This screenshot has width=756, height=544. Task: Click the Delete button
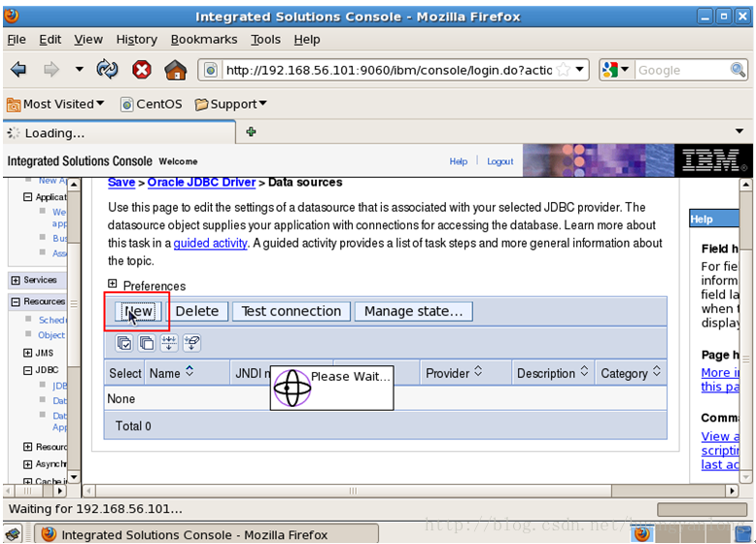coord(196,311)
